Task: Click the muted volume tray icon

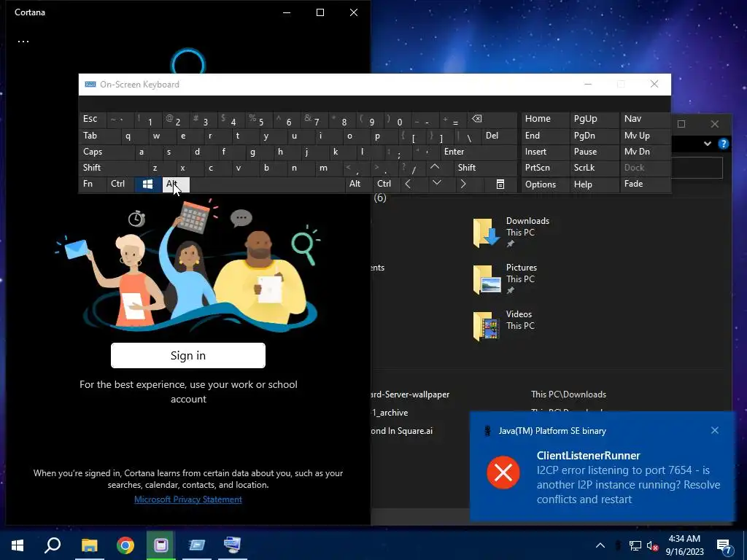Action: click(x=652, y=545)
